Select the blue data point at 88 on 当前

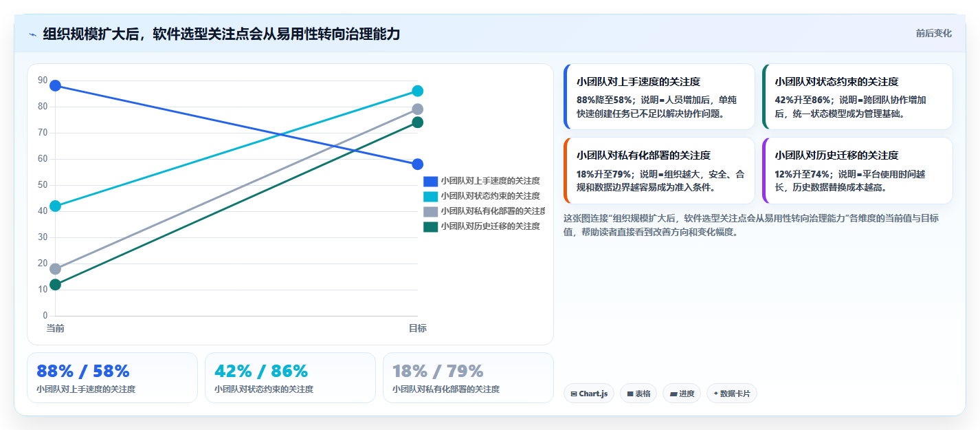(x=56, y=86)
